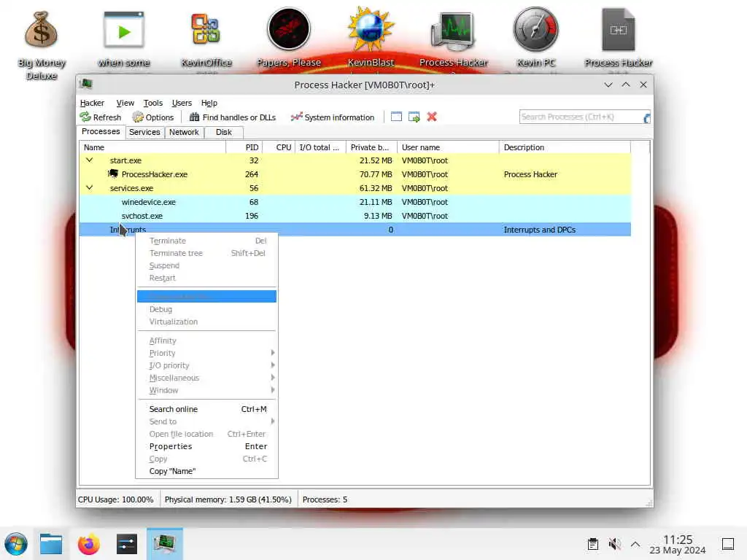Open the settings sliders taskbar icon
The width and height of the screenshot is (747, 560).
pyautogui.click(x=127, y=544)
